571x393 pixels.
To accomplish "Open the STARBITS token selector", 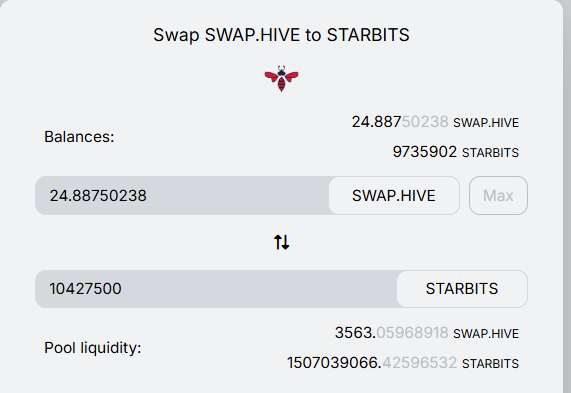I will pos(462,289).
